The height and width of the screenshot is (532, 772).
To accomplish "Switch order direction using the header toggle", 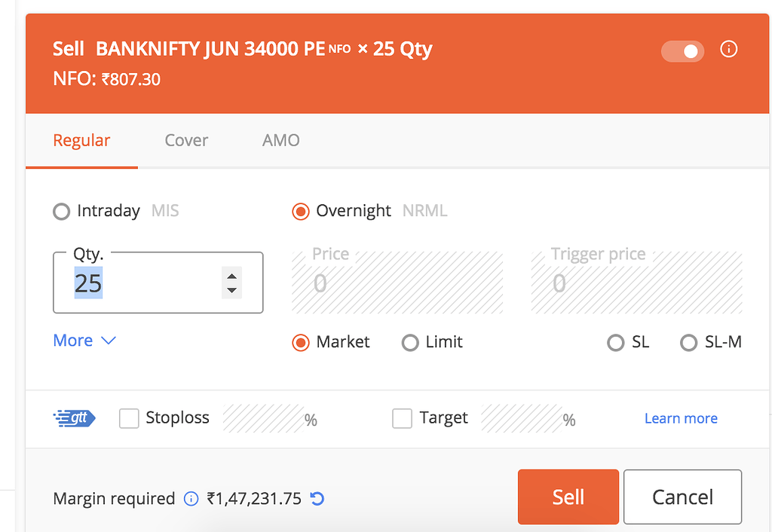I will click(x=682, y=51).
